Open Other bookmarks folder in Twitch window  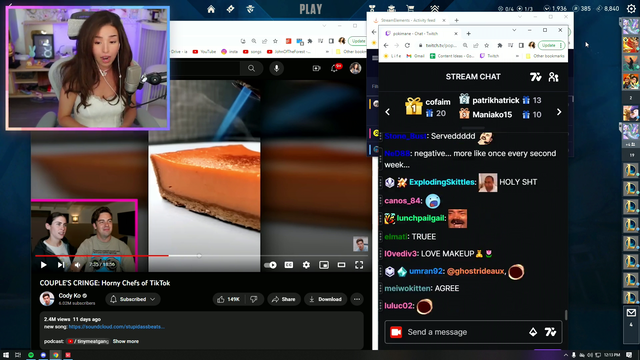(x=545, y=56)
